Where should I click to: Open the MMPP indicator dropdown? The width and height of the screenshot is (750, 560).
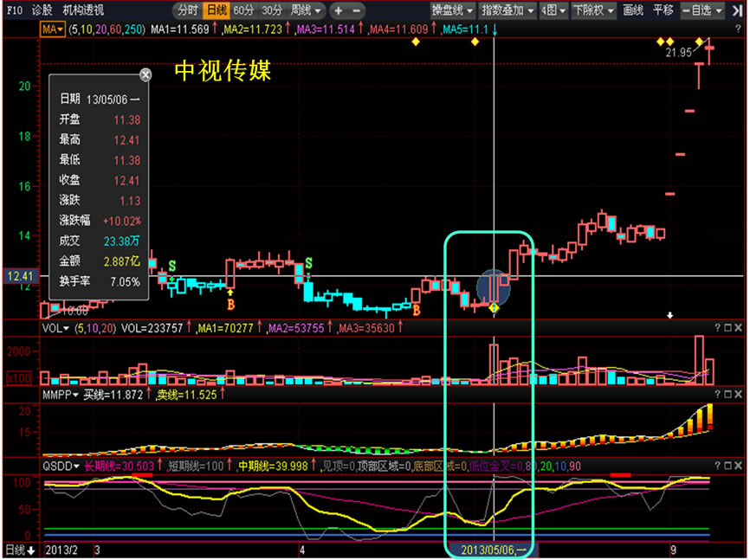[61, 395]
